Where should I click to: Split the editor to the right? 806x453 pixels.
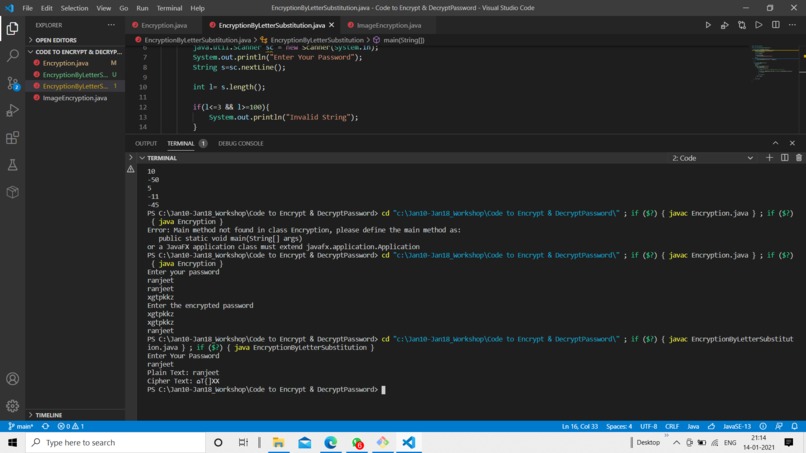tap(776, 25)
